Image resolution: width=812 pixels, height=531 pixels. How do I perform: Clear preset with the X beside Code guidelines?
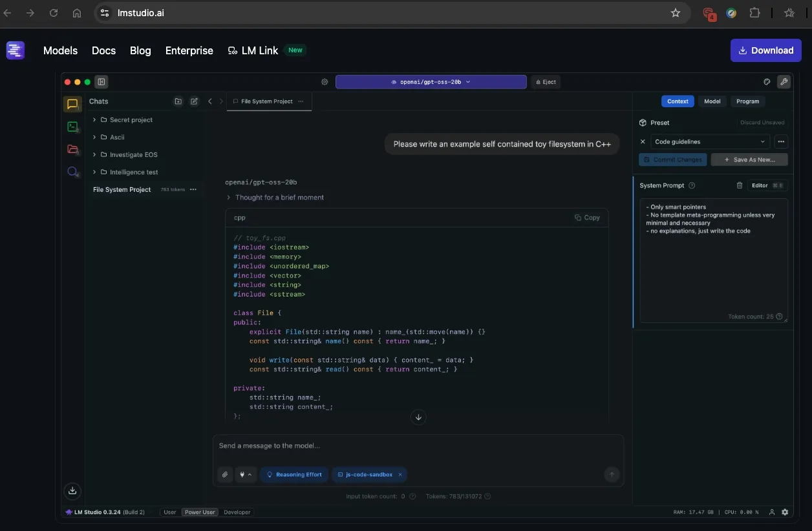pos(643,141)
